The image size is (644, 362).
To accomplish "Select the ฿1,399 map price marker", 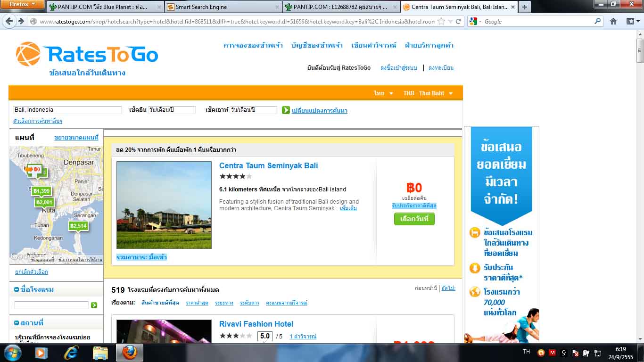I will point(41,191).
